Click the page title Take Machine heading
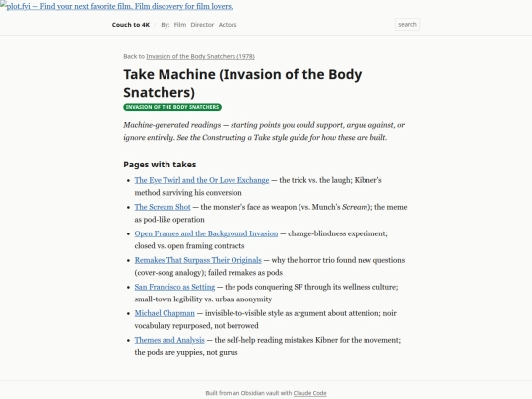The height and width of the screenshot is (399, 532). [x=242, y=83]
